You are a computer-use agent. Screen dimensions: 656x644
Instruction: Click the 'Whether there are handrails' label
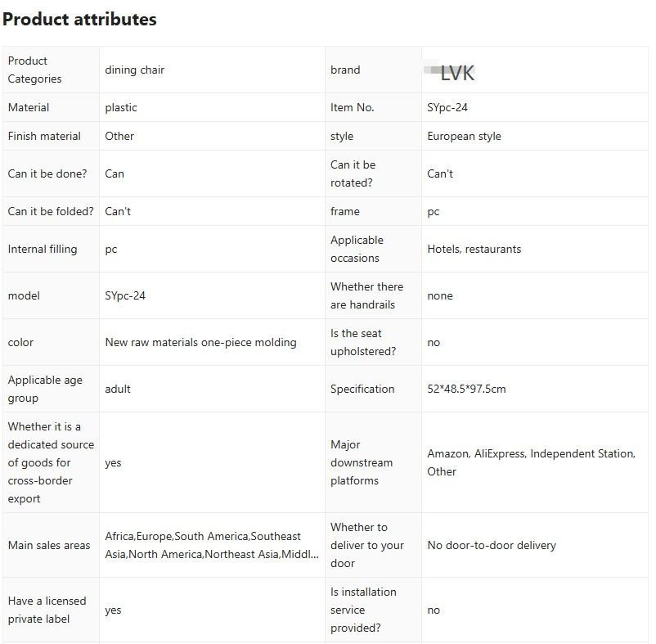coord(366,295)
